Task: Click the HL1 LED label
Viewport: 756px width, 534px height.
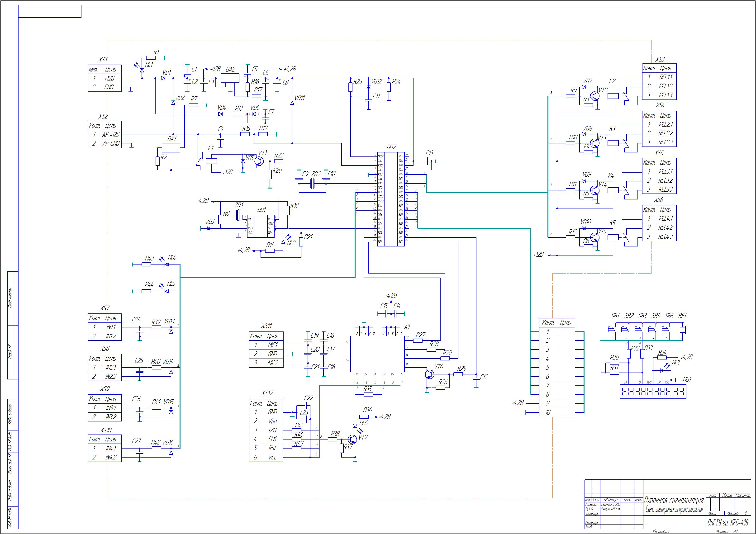Action: pyautogui.click(x=149, y=65)
